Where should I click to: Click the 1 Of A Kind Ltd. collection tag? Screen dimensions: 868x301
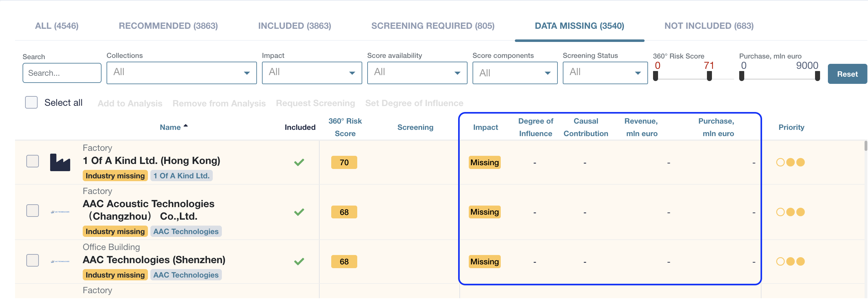[x=181, y=176]
